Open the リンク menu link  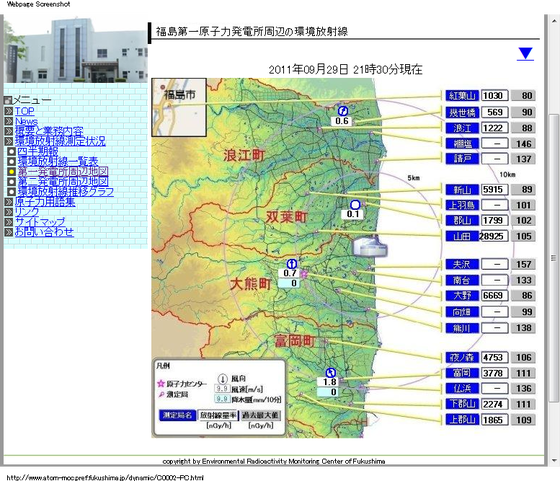tap(26, 212)
